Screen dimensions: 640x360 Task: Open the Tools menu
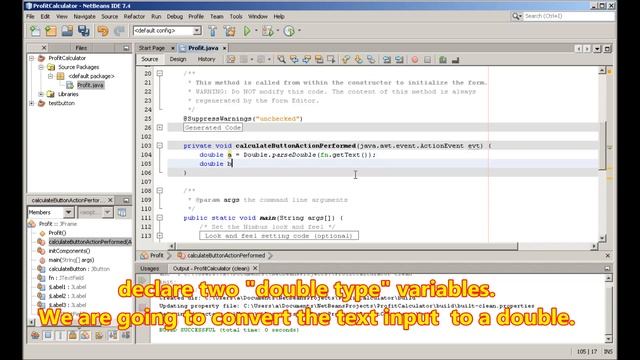click(x=236, y=16)
